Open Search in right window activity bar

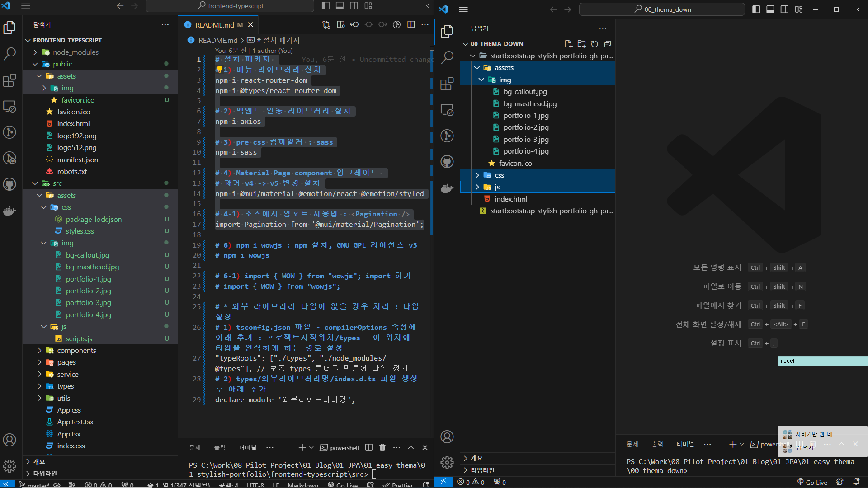point(447,57)
